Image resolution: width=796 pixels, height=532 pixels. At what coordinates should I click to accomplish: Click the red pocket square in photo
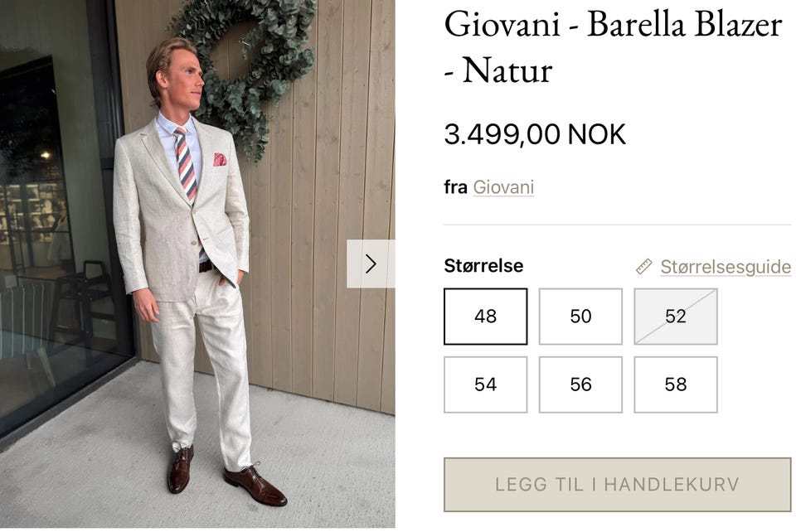tap(220, 160)
